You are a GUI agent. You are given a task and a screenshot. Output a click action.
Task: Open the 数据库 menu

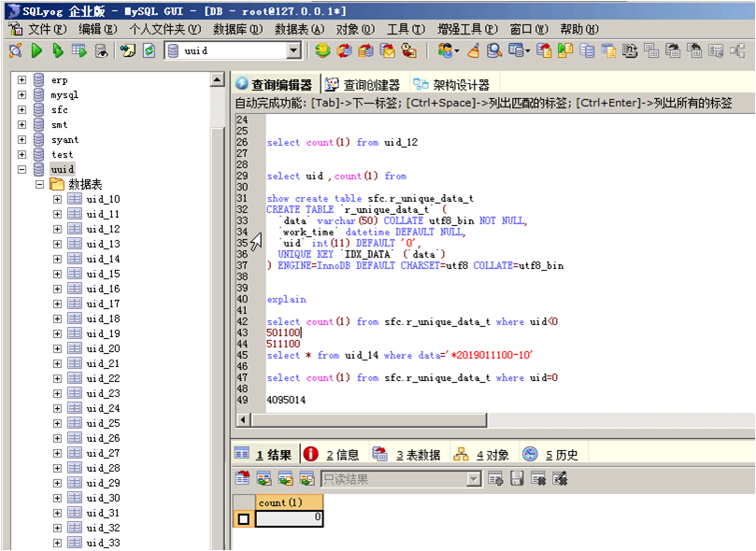[x=235, y=29]
